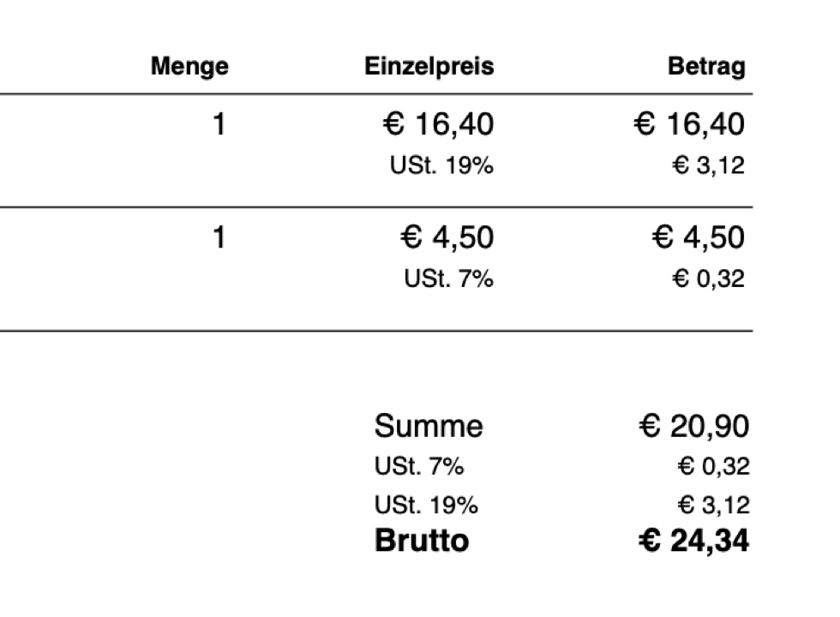Click USt. 19% label in totals section

(x=426, y=506)
